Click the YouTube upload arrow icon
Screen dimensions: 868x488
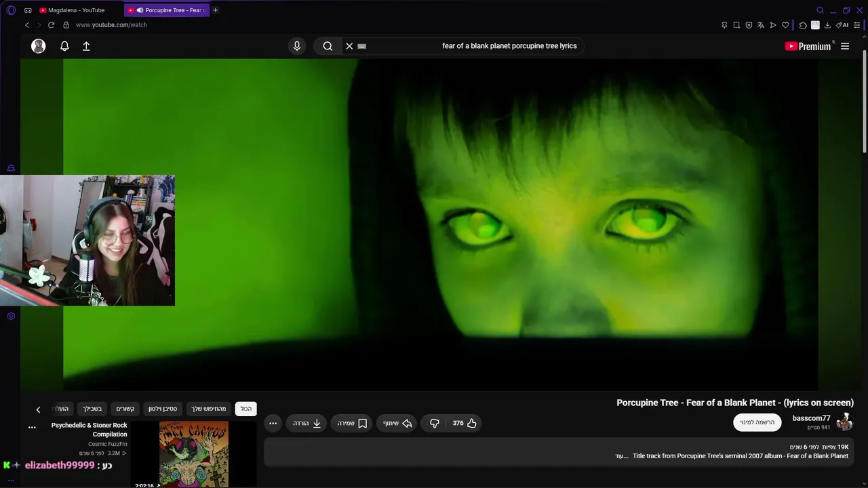tap(86, 46)
